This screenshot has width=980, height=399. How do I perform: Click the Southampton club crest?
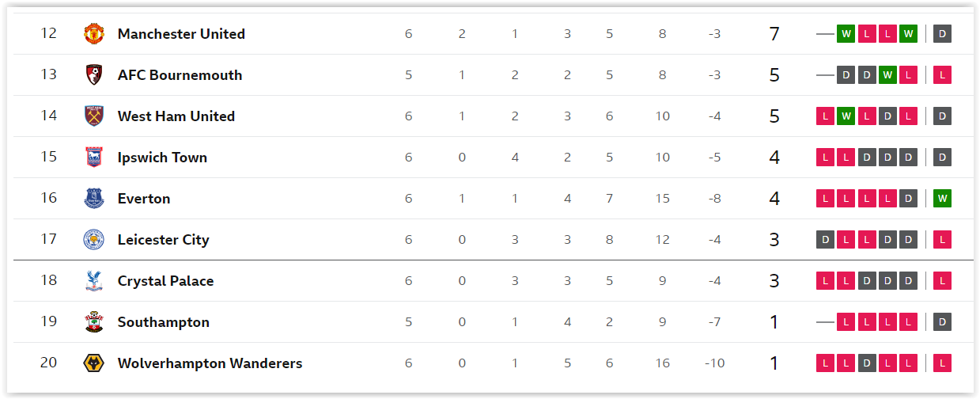coord(94,322)
